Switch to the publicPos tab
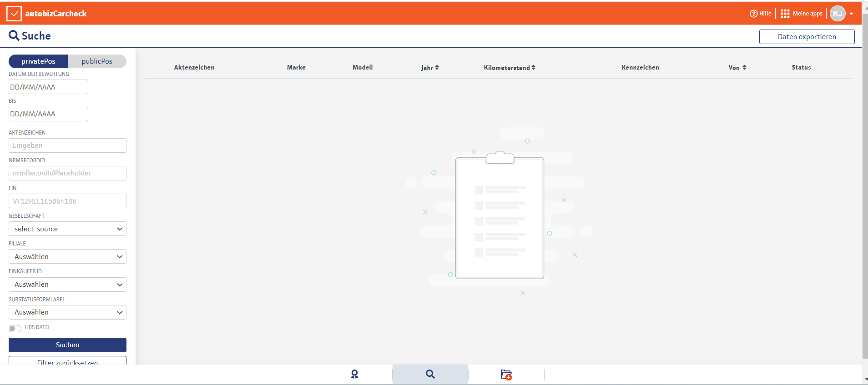Viewport: 868px width, 385px height. pyautogui.click(x=97, y=61)
